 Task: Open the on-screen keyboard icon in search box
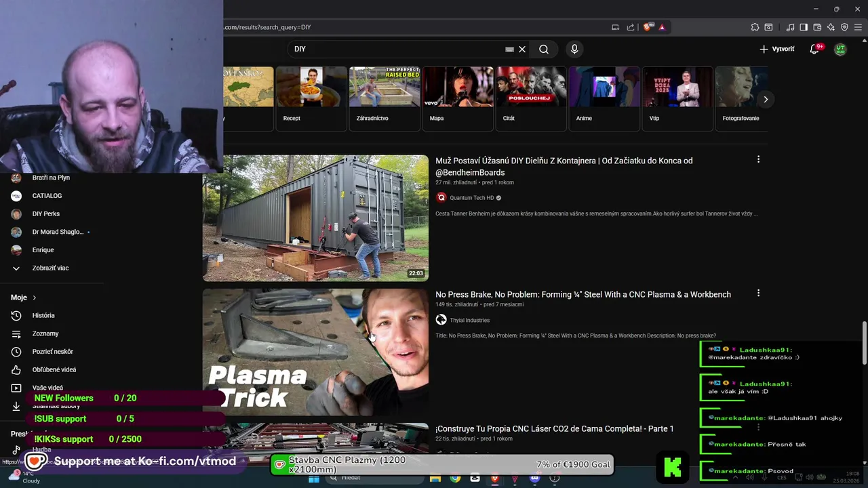pyautogui.click(x=509, y=49)
